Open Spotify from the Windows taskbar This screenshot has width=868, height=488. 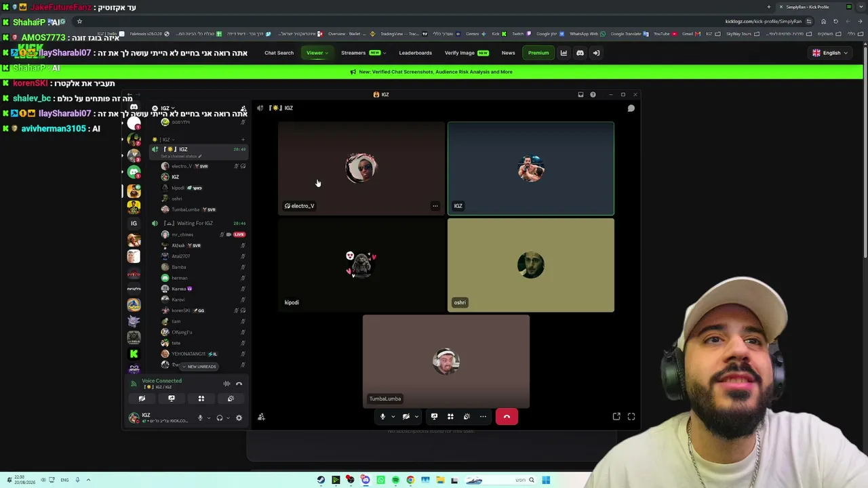[395, 480]
